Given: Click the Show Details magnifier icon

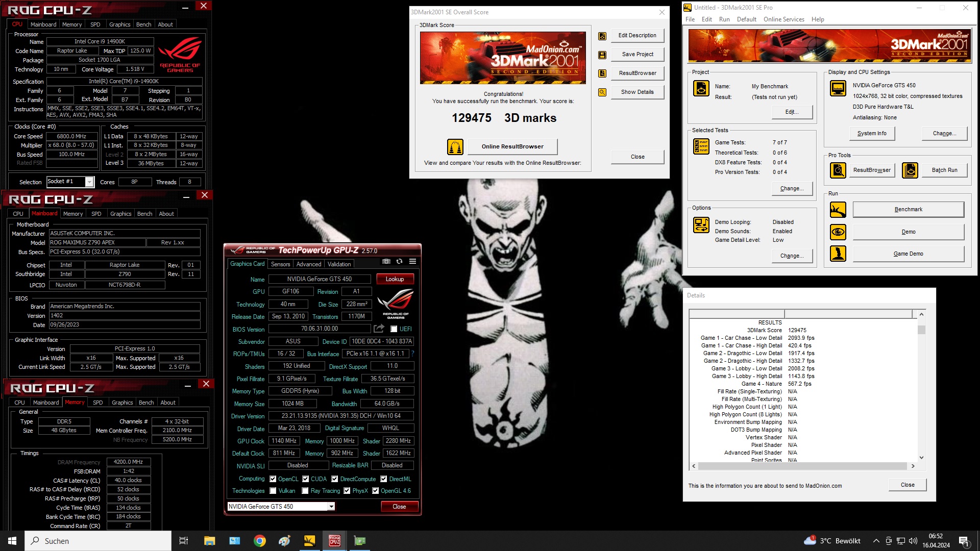Looking at the screenshot, I should point(602,92).
